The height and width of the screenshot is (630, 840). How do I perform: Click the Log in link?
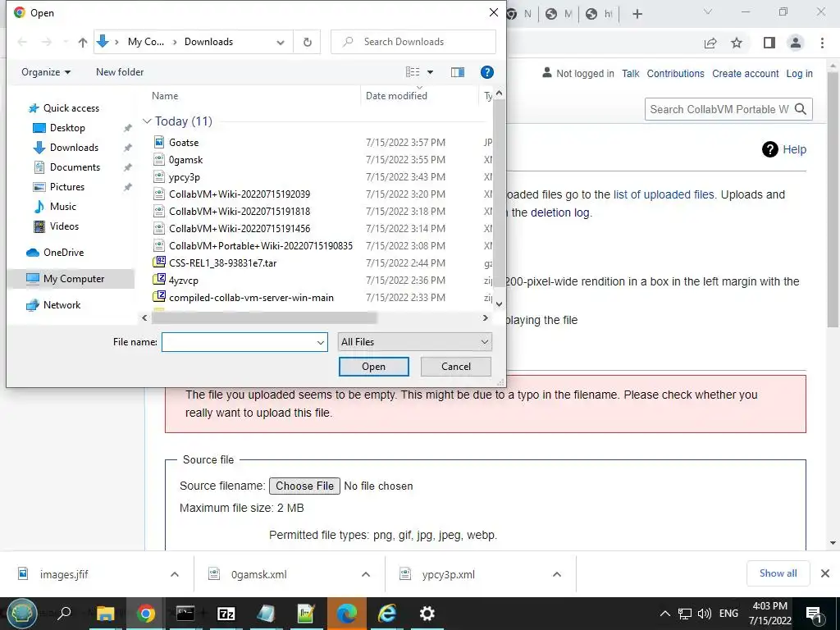[799, 74]
